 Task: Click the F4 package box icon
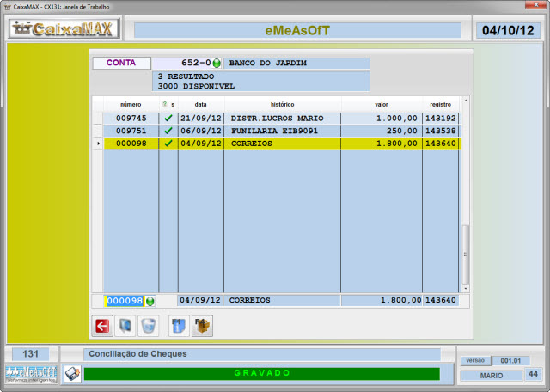pos(202,326)
